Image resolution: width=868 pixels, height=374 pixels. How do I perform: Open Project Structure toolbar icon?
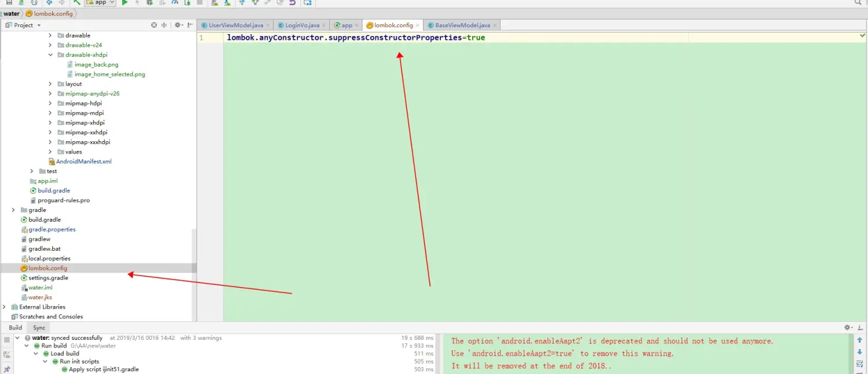[308, 2]
